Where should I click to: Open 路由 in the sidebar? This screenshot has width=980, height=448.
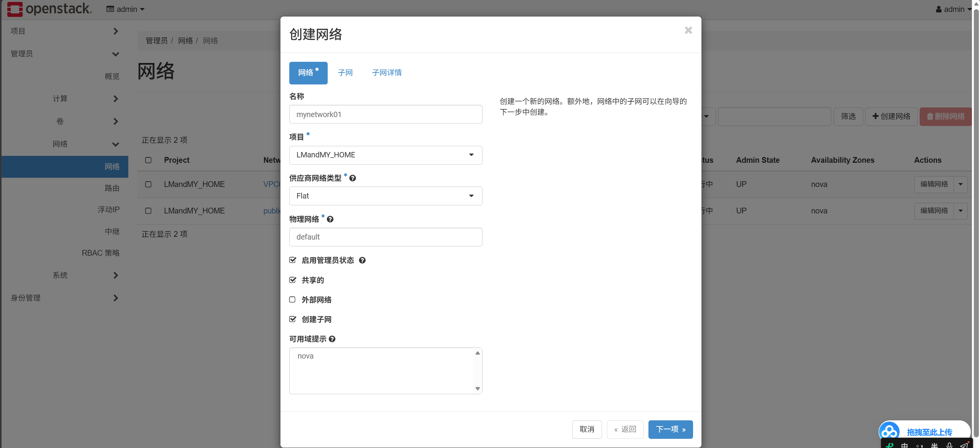[112, 188]
